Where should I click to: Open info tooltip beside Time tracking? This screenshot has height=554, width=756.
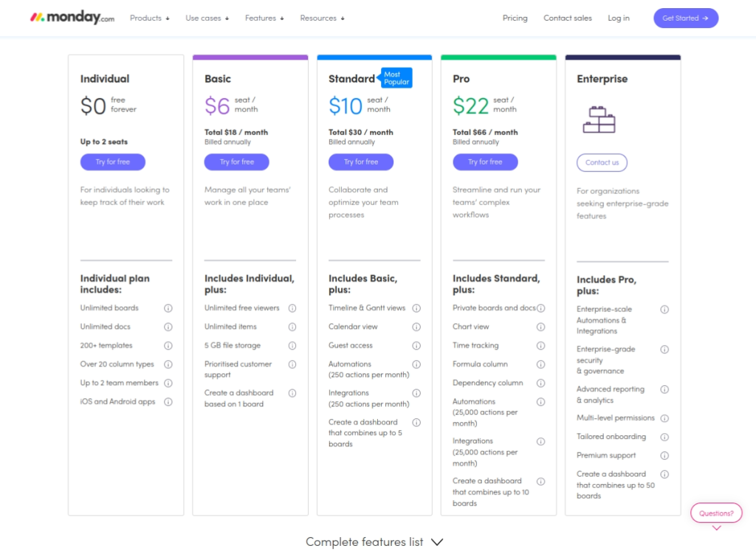click(x=540, y=345)
